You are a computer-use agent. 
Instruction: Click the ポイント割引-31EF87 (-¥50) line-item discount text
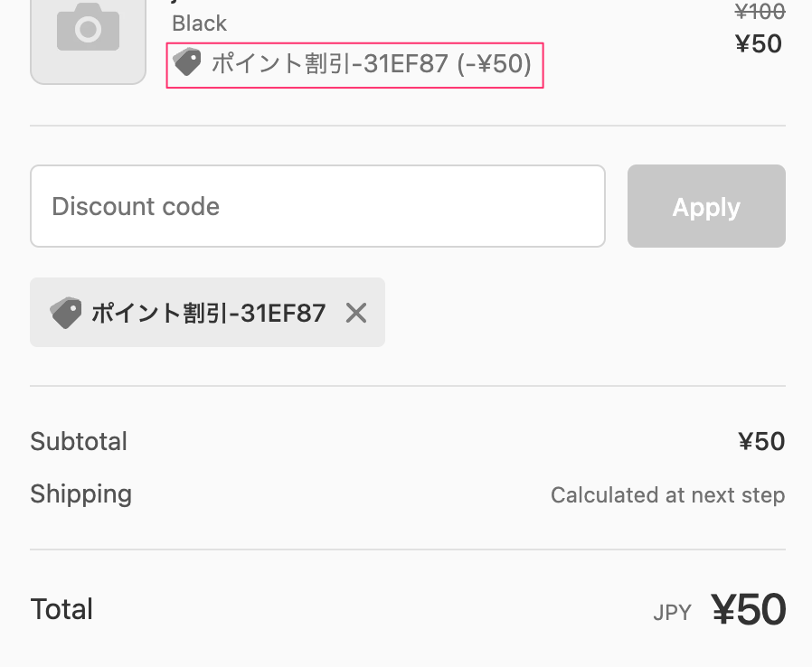coord(371,64)
